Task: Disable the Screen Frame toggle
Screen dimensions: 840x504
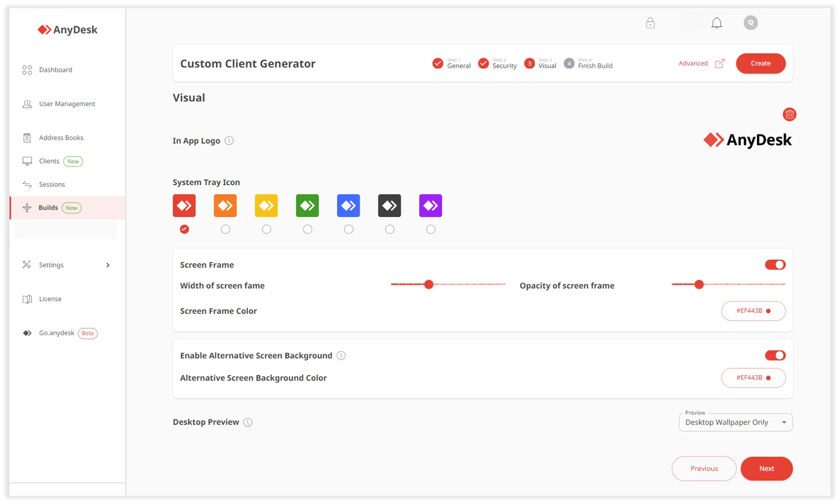Action: click(775, 265)
